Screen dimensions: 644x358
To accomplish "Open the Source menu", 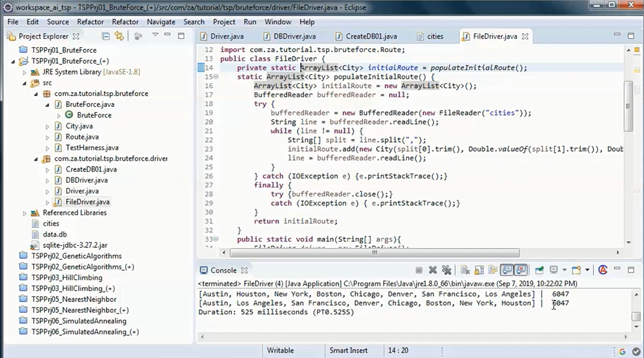I will point(58,22).
